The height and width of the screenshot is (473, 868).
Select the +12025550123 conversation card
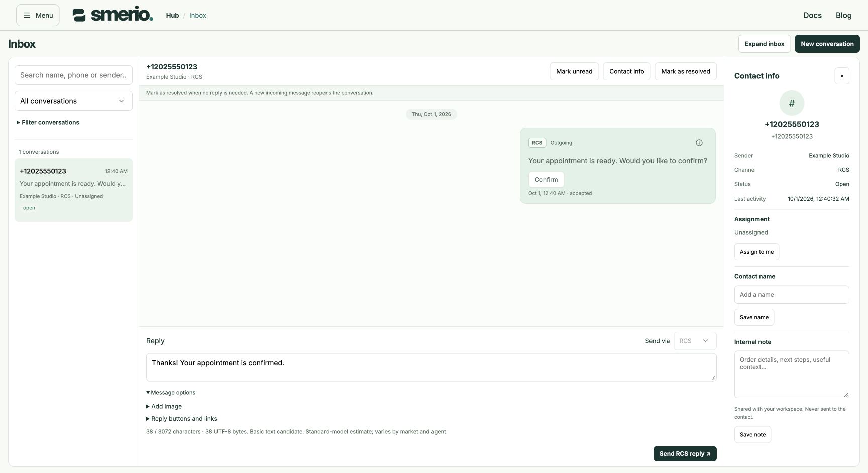(73, 190)
